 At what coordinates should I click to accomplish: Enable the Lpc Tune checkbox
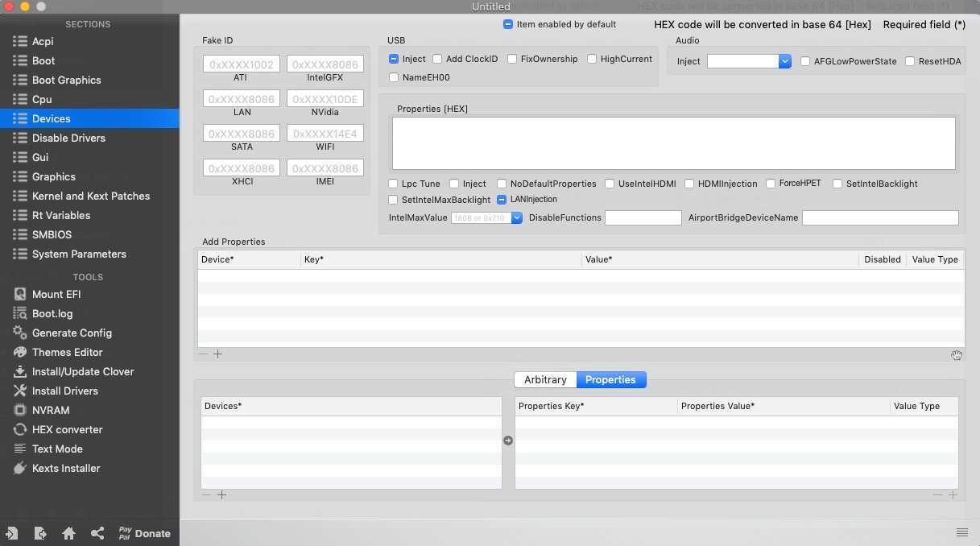(x=394, y=184)
